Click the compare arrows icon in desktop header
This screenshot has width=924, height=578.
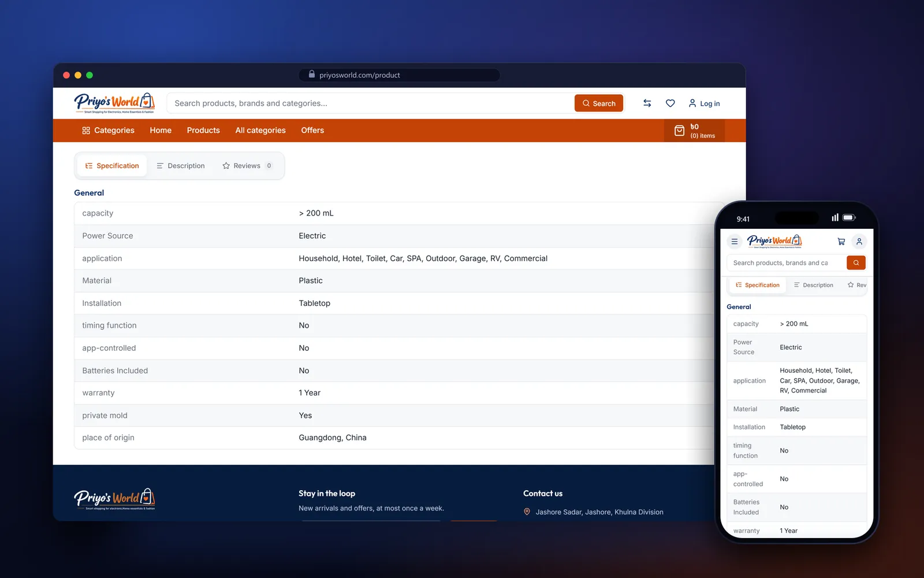(x=647, y=103)
